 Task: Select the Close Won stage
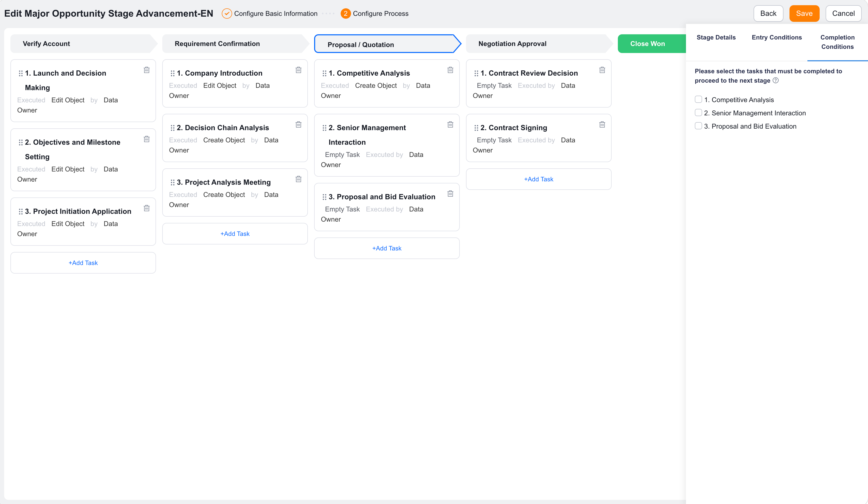coord(652,44)
